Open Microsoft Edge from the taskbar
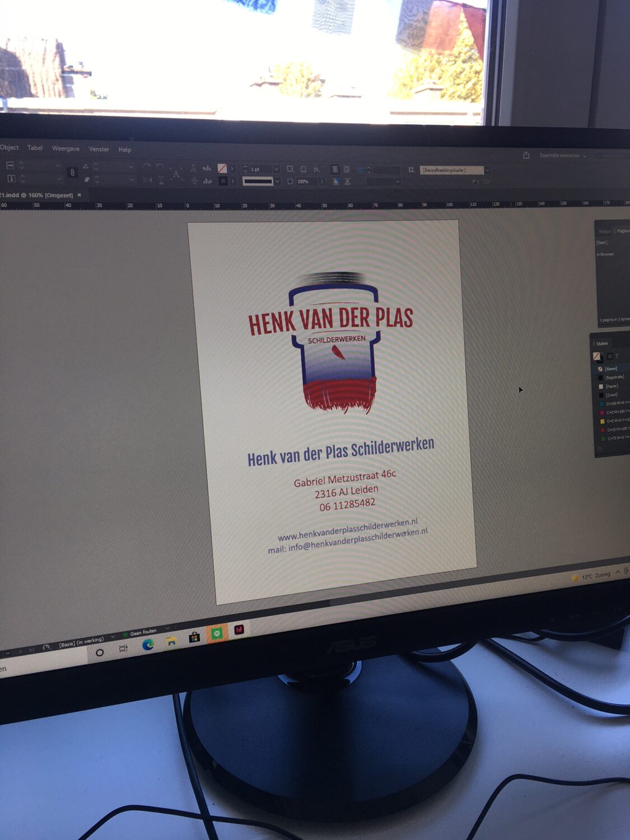Screen dimensions: 630x840 coord(148,645)
